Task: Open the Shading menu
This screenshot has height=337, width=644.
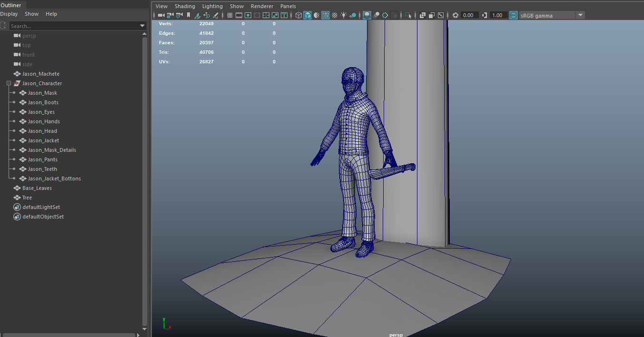Action: point(185,6)
